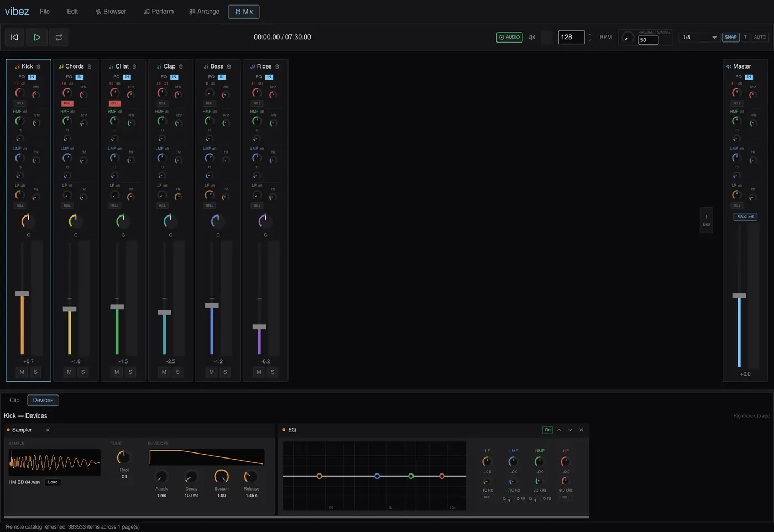Click the Kick channel HF dB knob
Viewport: 774px width, 532px height.
[x=19, y=93]
